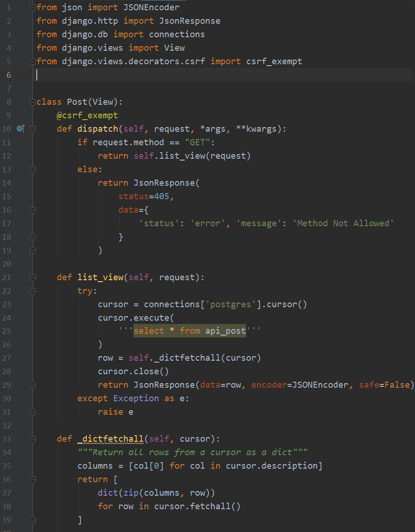415x532 pixels.
Task: Fold the else block on line 13
Action: coord(33,169)
